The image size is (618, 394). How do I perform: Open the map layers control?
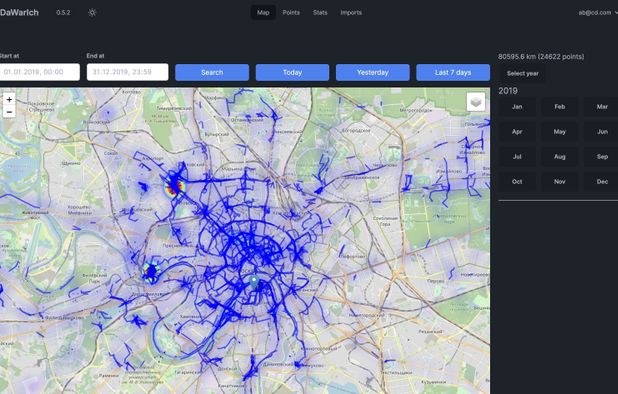coord(476,102)
